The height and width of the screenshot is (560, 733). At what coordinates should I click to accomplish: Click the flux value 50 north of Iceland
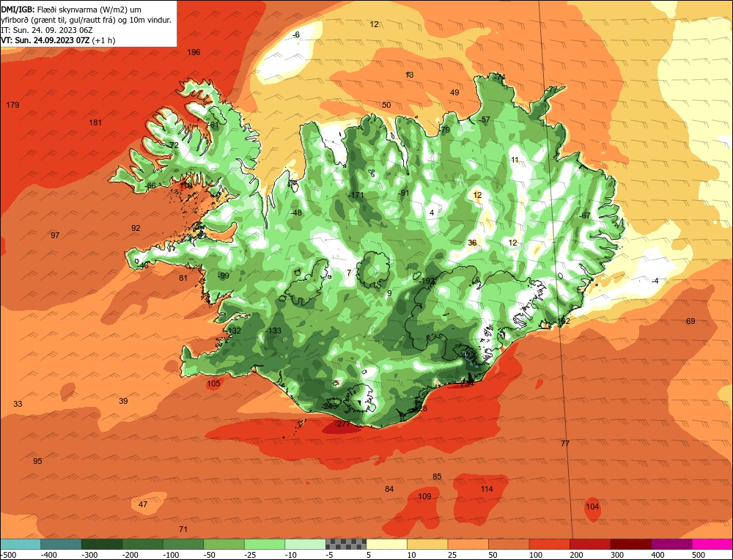pos(386,105)
